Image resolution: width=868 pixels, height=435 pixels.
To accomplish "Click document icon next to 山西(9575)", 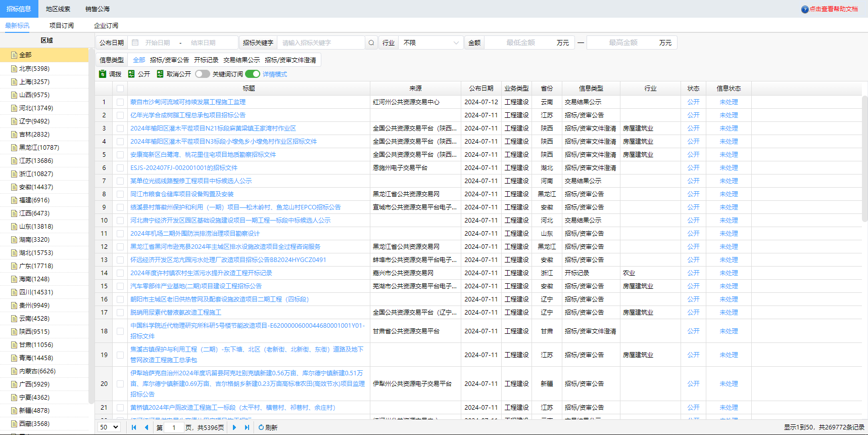I will 14,95.
